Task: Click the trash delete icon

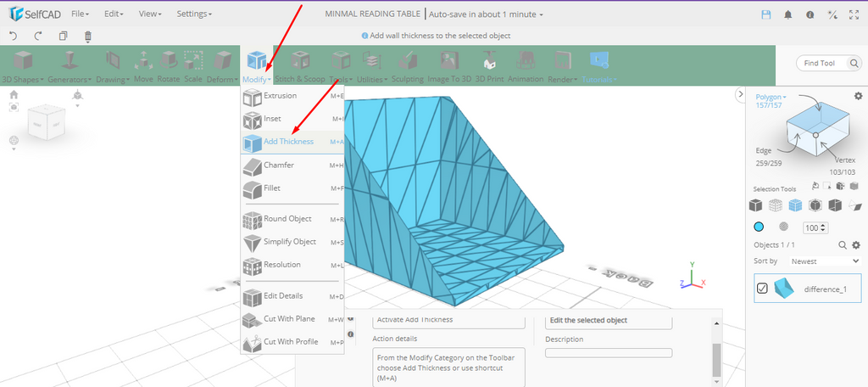Action: (x=88, y=36)
